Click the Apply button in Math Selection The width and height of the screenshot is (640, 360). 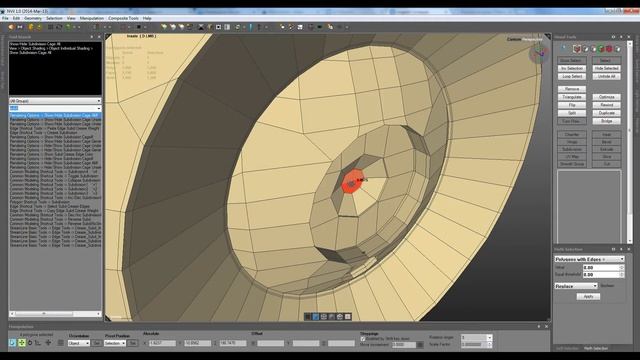[x=588, y=297]
